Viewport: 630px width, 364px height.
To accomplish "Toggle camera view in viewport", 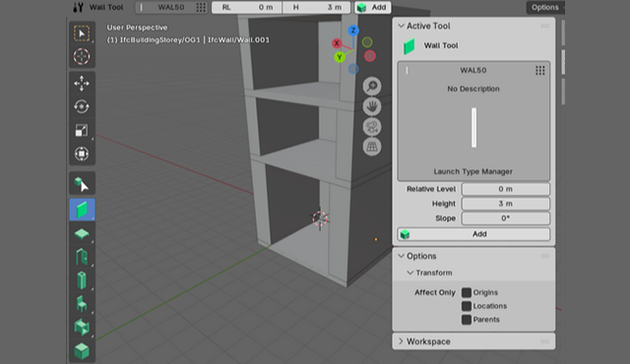I will tap(372, 127).
